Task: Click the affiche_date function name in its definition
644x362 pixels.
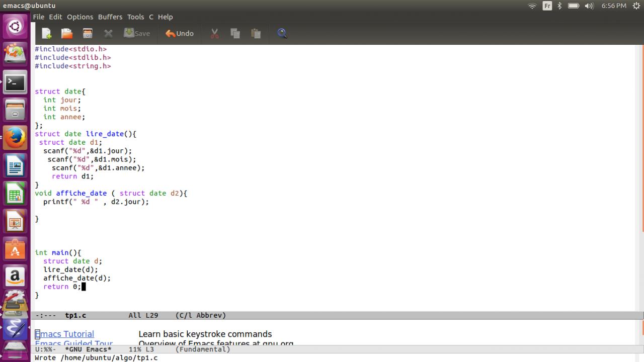Action: tap(81, 193)
